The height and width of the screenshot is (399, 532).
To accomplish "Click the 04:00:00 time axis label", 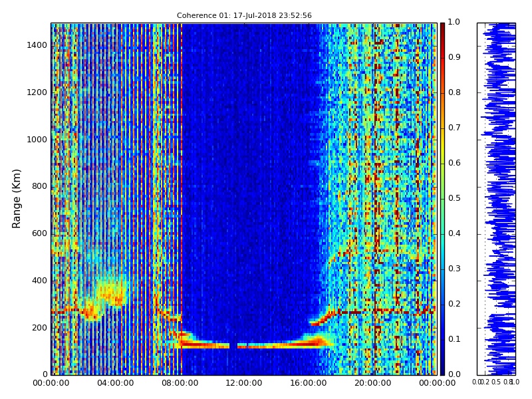I will (115, 383).
